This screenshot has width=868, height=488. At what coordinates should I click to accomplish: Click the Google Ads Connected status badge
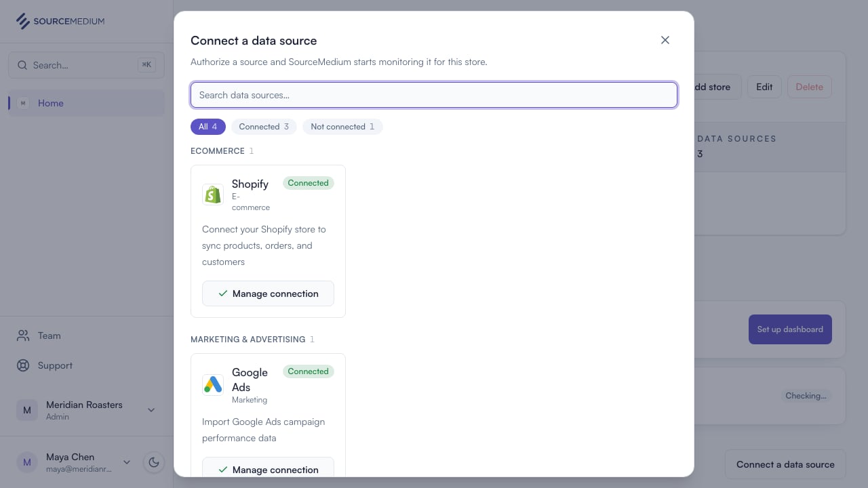(309, 371)
